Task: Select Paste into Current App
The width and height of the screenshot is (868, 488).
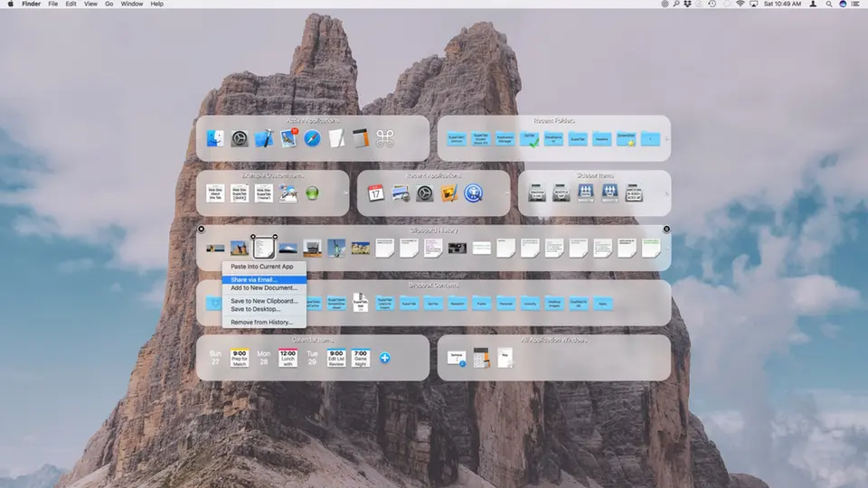Action: 262,267
